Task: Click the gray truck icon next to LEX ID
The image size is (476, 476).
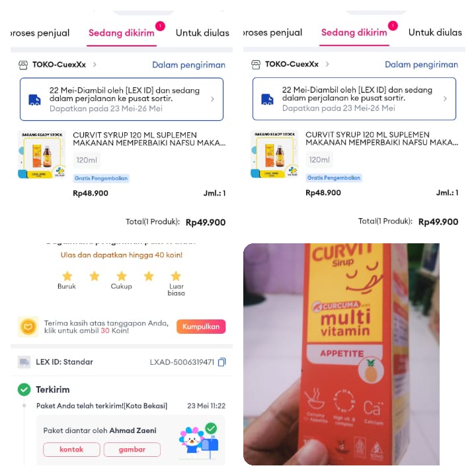Action: pos(24,362)
